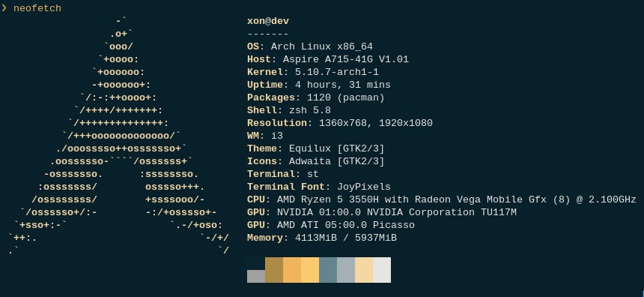The image size is (644, 297).
Task: Click the 'WM' label
Action: click(x=253, y=136)
